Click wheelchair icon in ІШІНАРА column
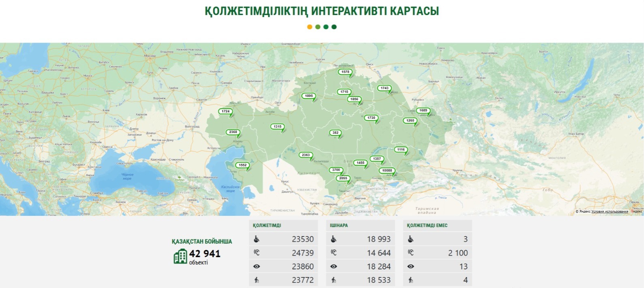 (334, 239)
